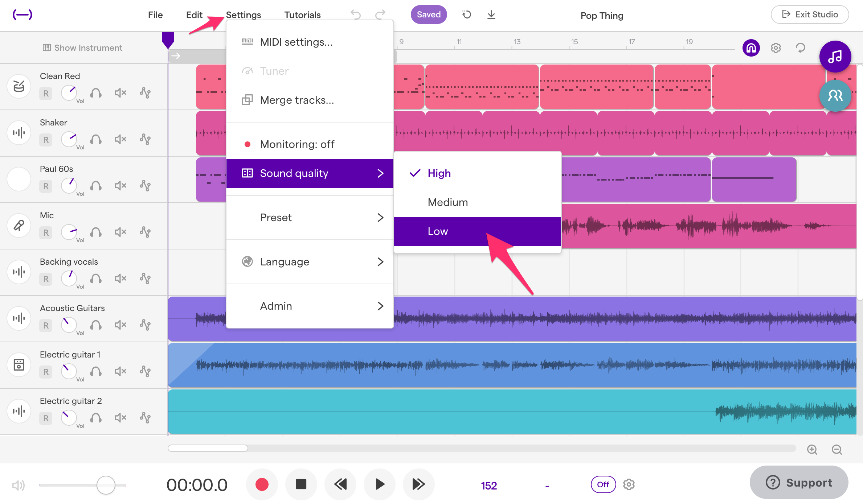863x504 pixels.
Task: Open the File menu
Action: [x=155, y=15]
